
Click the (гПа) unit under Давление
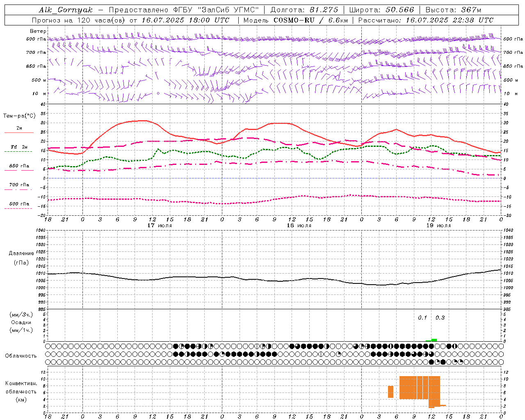click(21, 263)
